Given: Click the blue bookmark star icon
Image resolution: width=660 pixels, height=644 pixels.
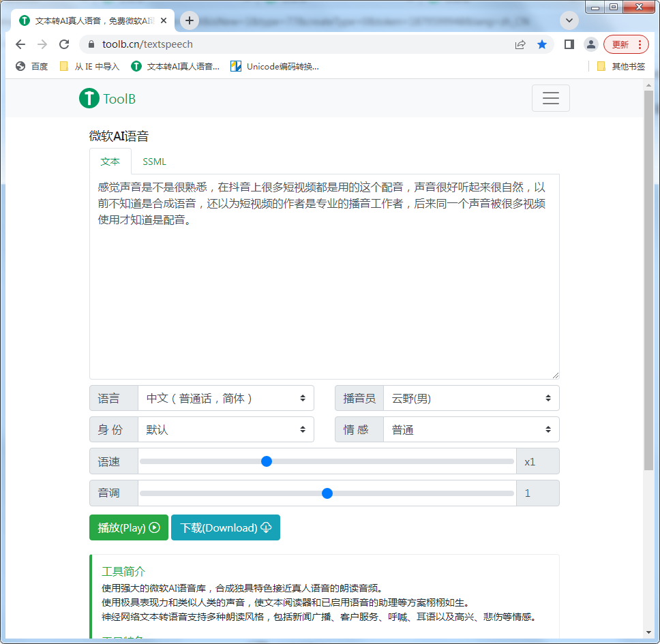Looking at the screenshot, I should [x=542, y=44].
